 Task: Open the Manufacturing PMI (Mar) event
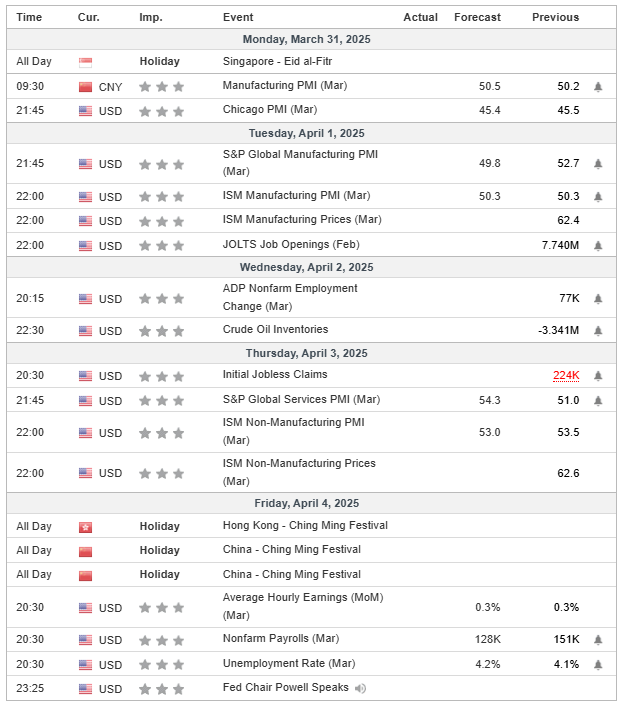point(285,85)
